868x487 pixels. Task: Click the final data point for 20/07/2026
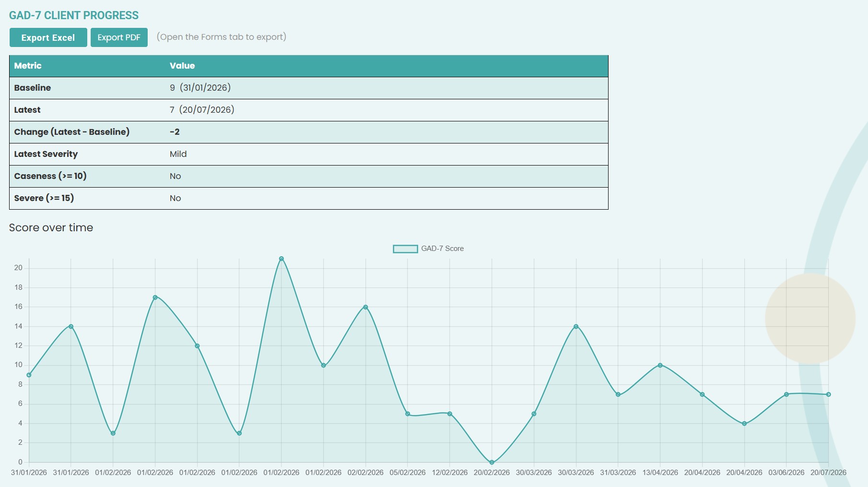coord(828,394)
